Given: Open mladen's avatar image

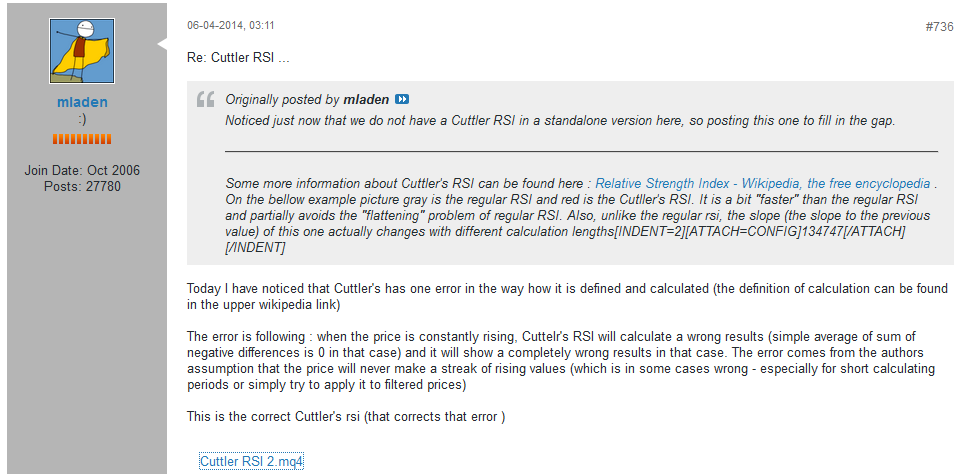Looking at the screenshot, I should [82, 50].
